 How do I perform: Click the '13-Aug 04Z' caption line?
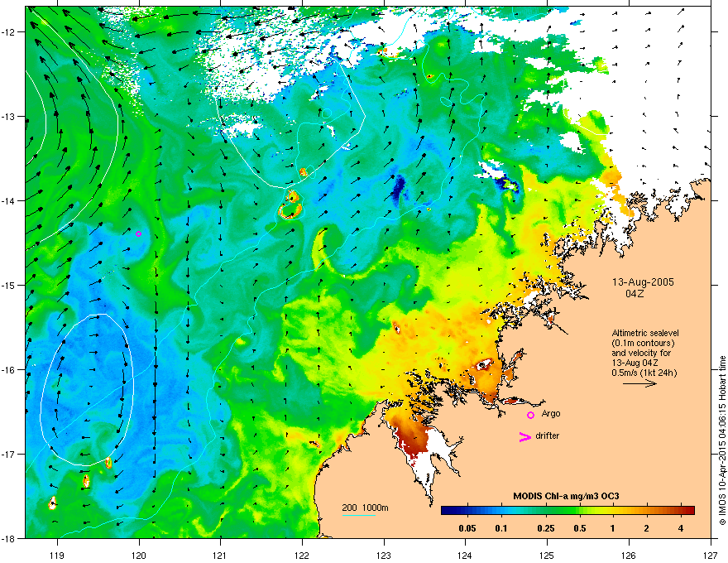(635, 363)
